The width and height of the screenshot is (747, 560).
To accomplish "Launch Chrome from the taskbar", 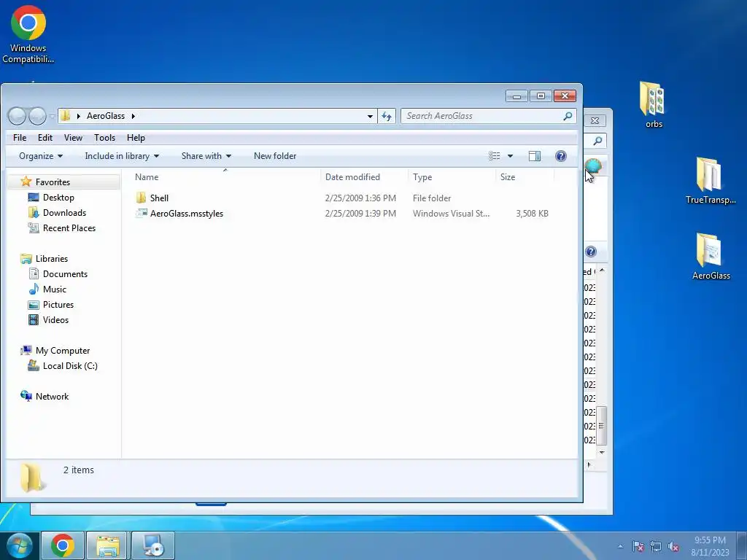I will click(63, 545).
